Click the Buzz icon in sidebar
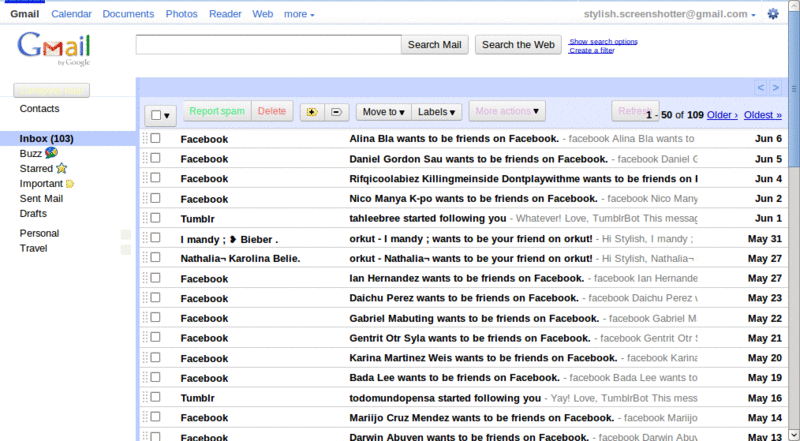 (x=51, y=153)
